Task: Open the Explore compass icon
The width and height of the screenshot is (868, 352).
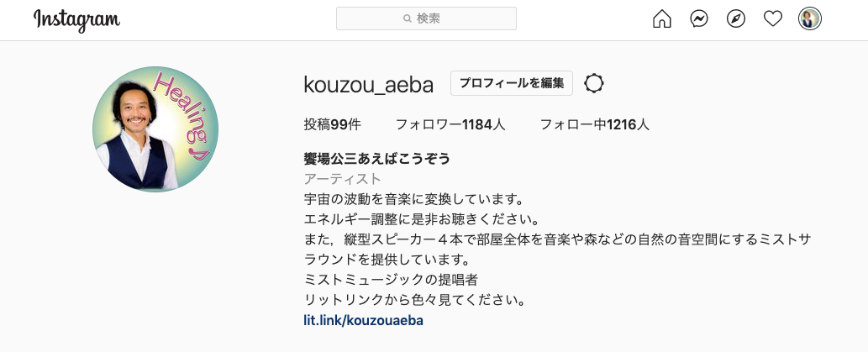Action: point(736,19)
